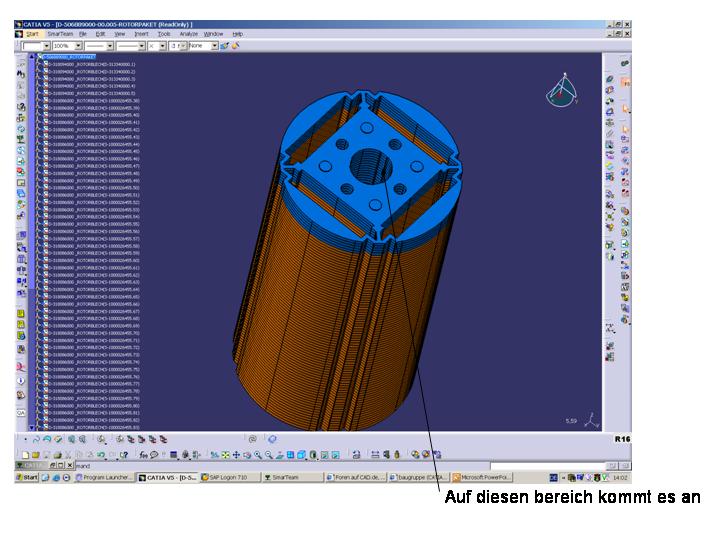Image resolution: width=720 pixels, height=540 pixels.
Task: Click the Zoom Out magnifier
Action: tap(269, 455)
